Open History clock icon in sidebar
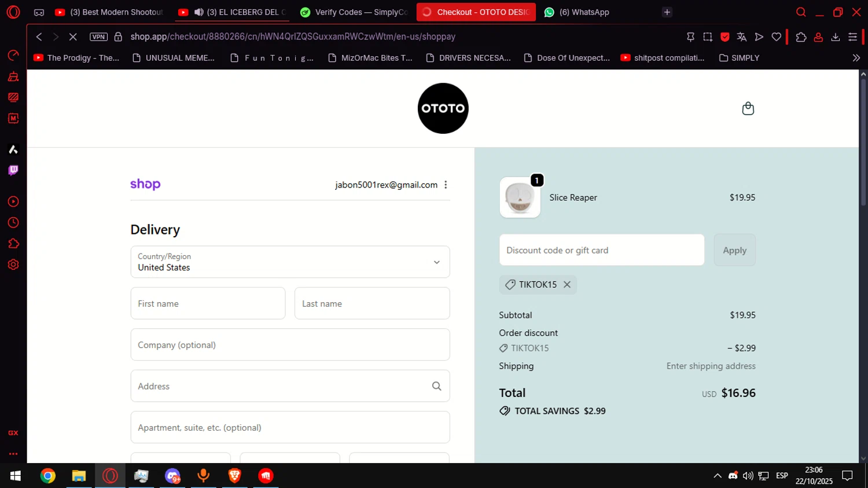The height and width of the screenshot is (488, 868). pos(13,223)
